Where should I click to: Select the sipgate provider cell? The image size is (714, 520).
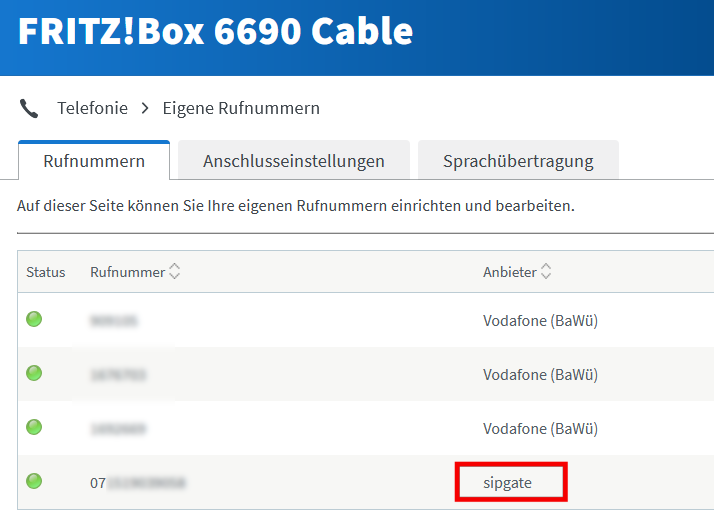pos(508,483)
